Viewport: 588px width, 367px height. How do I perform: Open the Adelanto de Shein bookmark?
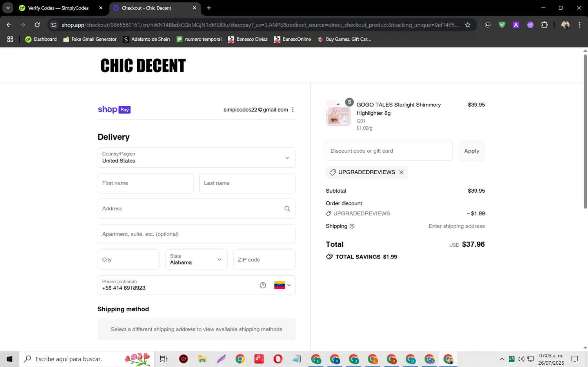tap(146, 39)
